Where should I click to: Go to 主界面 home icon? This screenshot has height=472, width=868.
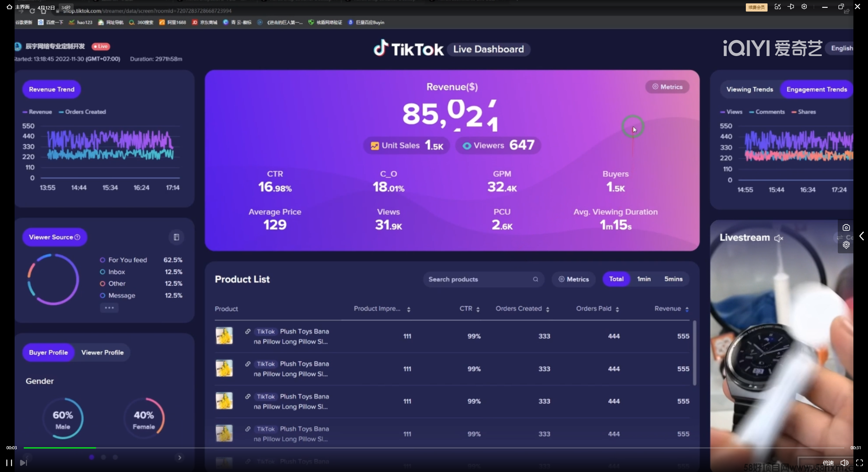[x=9, y=7]
